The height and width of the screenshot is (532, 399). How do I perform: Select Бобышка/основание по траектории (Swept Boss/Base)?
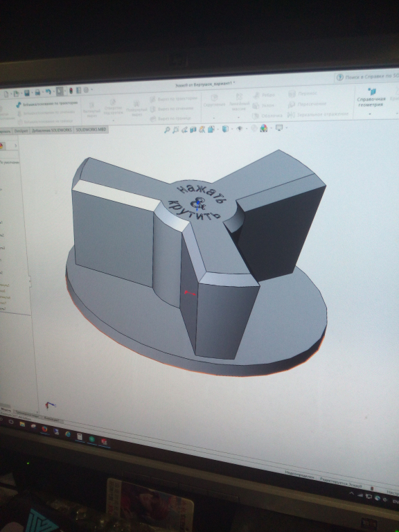coord(47,103)
